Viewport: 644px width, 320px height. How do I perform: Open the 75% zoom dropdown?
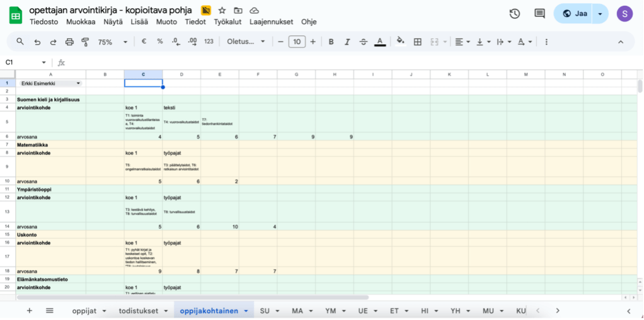point(112,42)
